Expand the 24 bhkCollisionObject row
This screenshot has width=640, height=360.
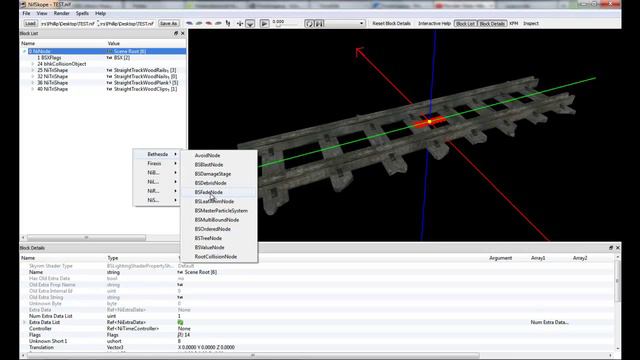coord(33,64)
